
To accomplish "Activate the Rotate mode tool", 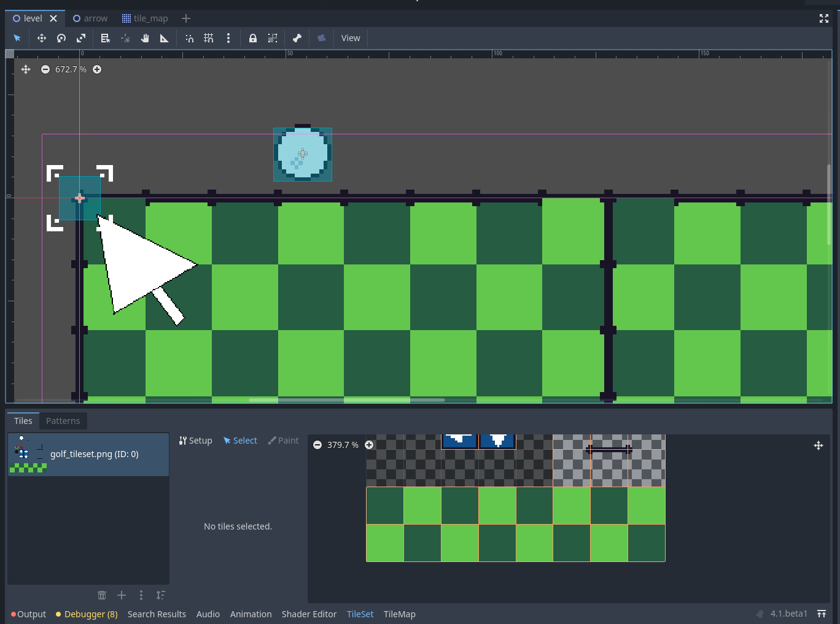I will 61,37.
